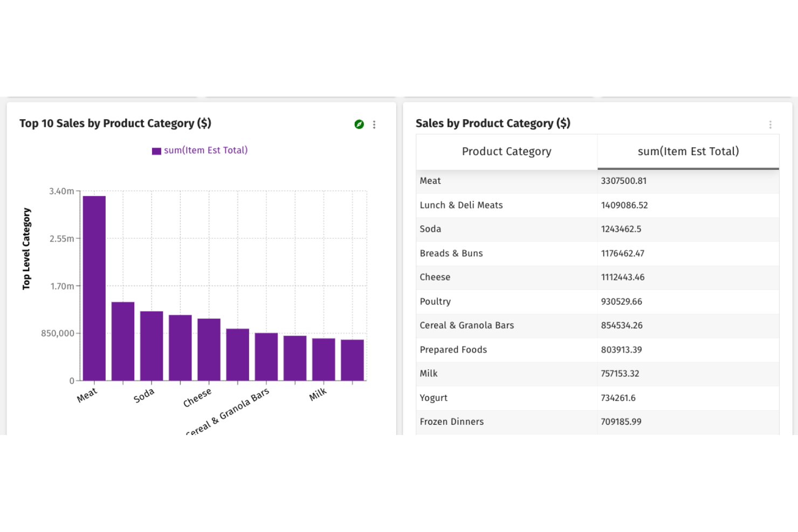This screenshot has height=532, width=798.
Task: Click the purple legend swatch for sum(Item Est Total)
Action: point(156,151)
